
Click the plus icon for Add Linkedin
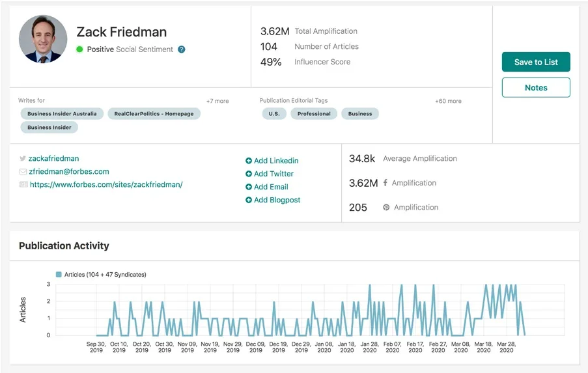(x=249, y=161)
